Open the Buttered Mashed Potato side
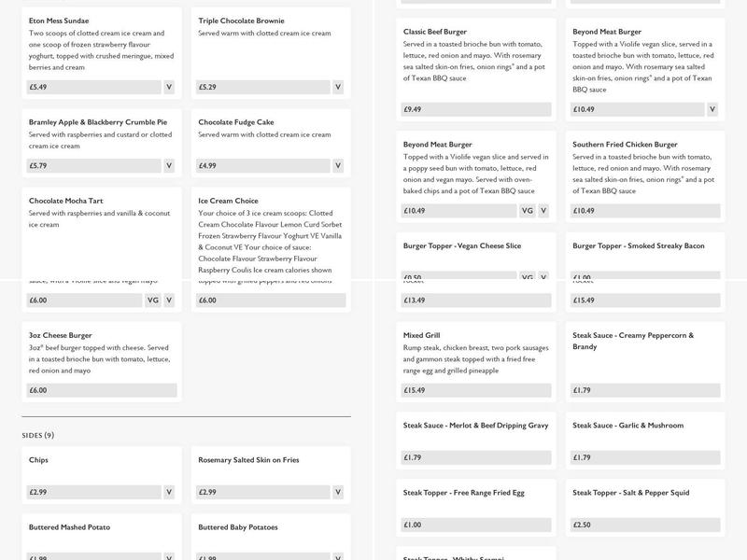 click(69, 527)
